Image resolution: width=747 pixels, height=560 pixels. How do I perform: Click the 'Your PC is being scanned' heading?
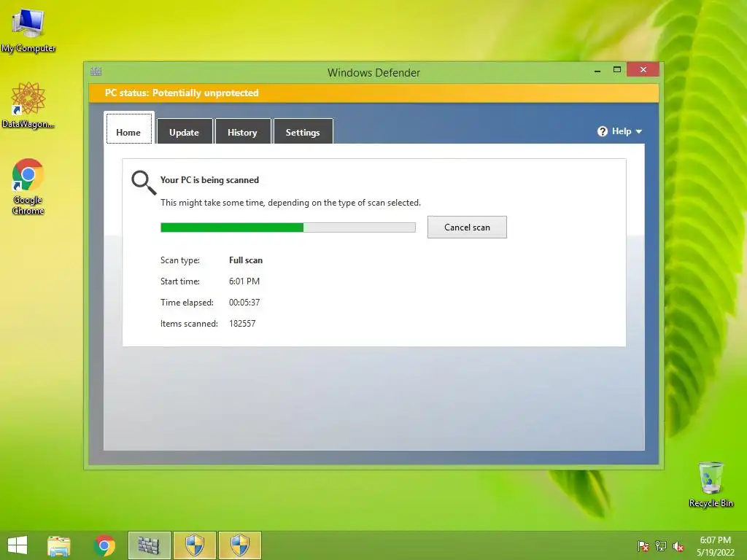pos(209,180)
